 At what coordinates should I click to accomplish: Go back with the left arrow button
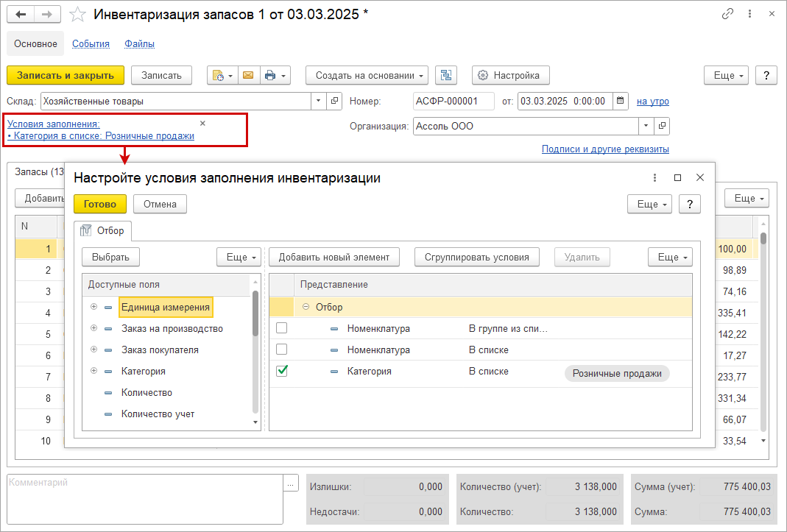click(x=21, y=15)
